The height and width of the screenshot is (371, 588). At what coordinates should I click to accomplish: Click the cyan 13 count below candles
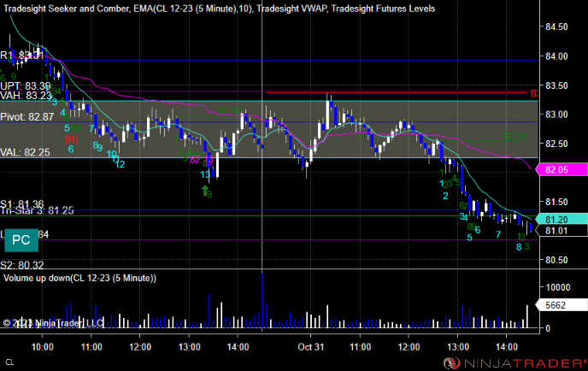pos(205,174)
